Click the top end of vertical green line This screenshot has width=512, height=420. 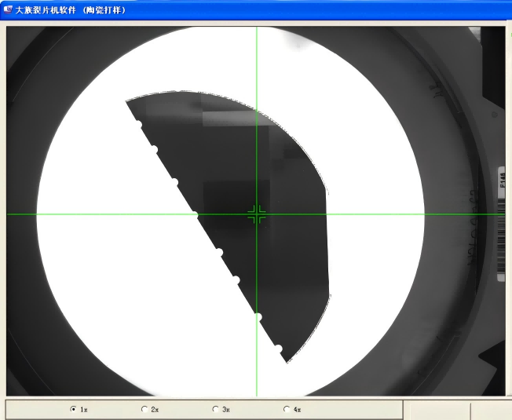point(257,30)
